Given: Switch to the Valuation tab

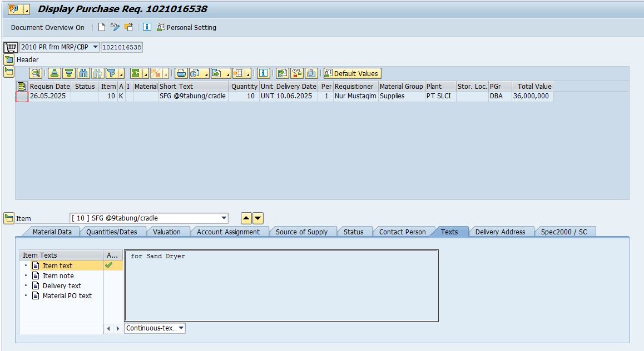Looking at the screenshot, I should click(x=167, y=232).
